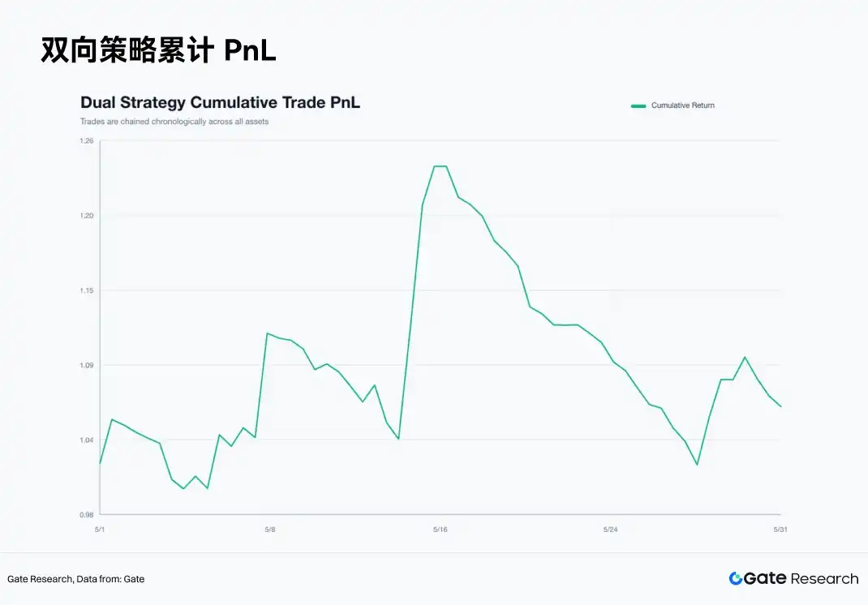The image size is (868, 605).
Task: Click the 1.04 y-axis value label
Action: tap(86, 440)
